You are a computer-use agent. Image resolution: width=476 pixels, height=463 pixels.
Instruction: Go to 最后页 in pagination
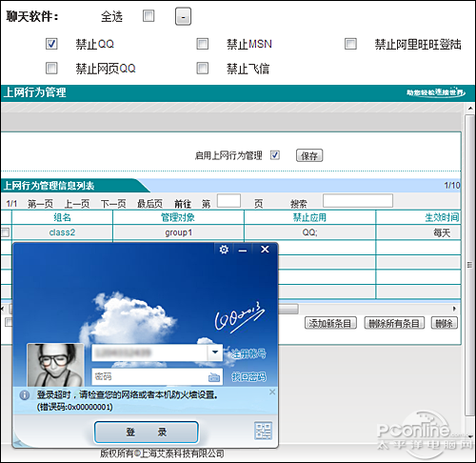coord(149,204)
